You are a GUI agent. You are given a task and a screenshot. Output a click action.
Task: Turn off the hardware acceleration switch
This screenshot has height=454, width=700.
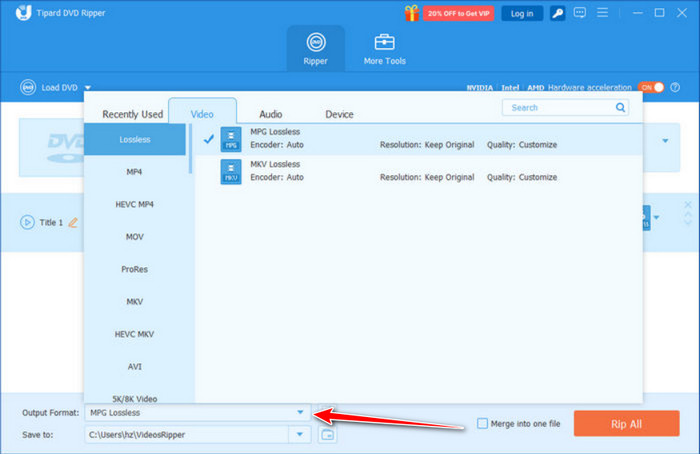click(650, 87)
